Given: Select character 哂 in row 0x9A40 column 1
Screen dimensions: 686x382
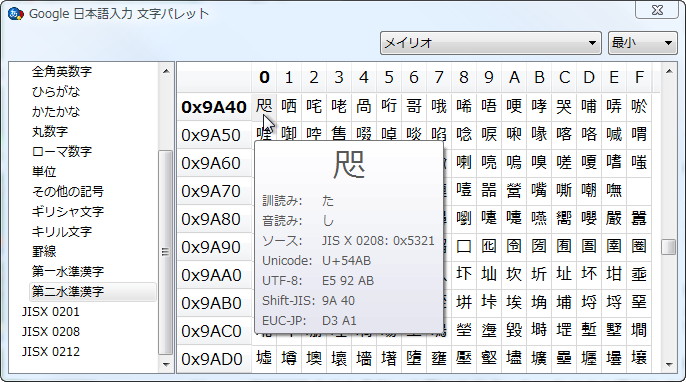Looking at the screenshot, I should (x=289, y=106).
